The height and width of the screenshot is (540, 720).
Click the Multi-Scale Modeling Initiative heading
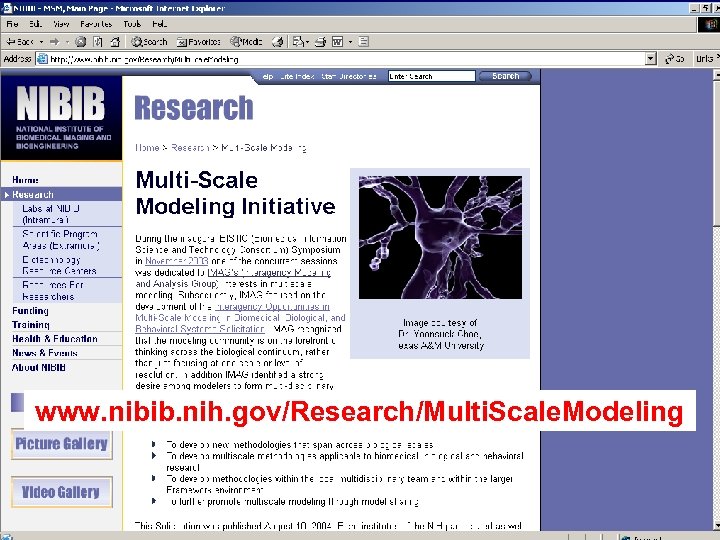pos(236,193)
